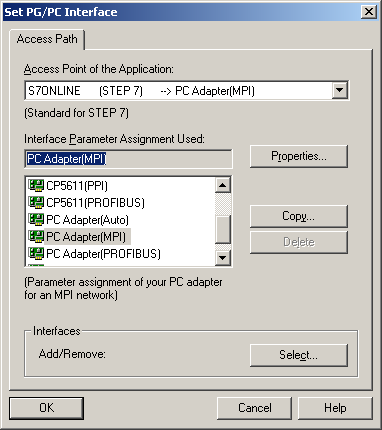
Task: Click the interface list scrollbar thumb
Action: [x=223, y=229]
